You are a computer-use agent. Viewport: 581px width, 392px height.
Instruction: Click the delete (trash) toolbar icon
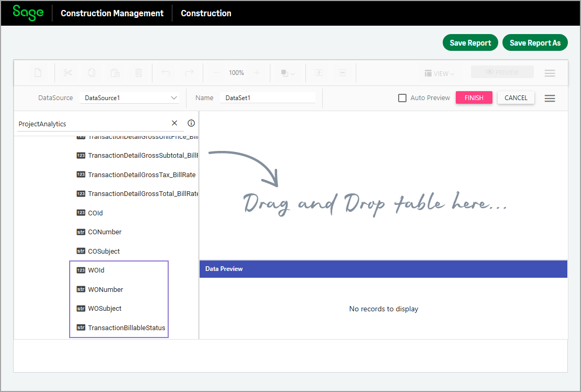[138, 73]
